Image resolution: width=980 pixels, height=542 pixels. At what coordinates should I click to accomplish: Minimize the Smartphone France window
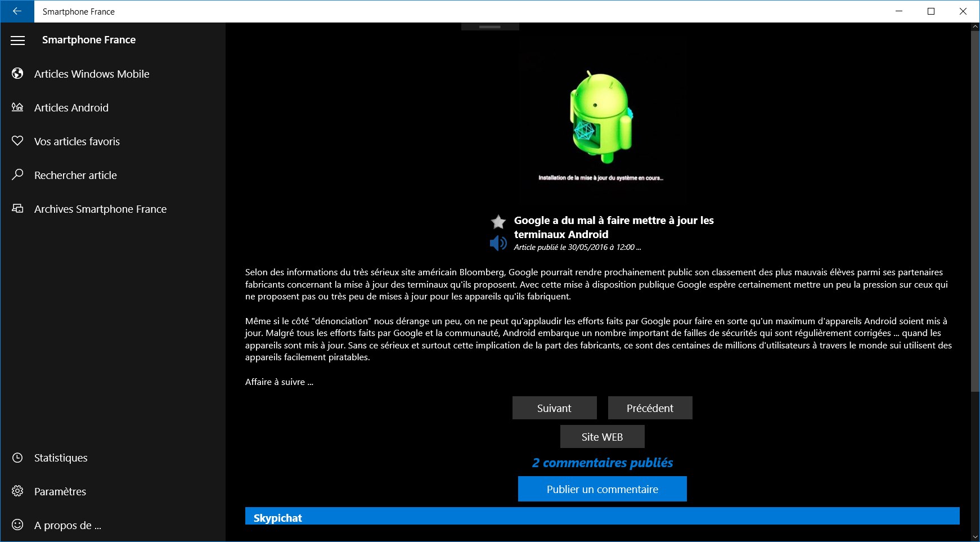coord(899,11)
